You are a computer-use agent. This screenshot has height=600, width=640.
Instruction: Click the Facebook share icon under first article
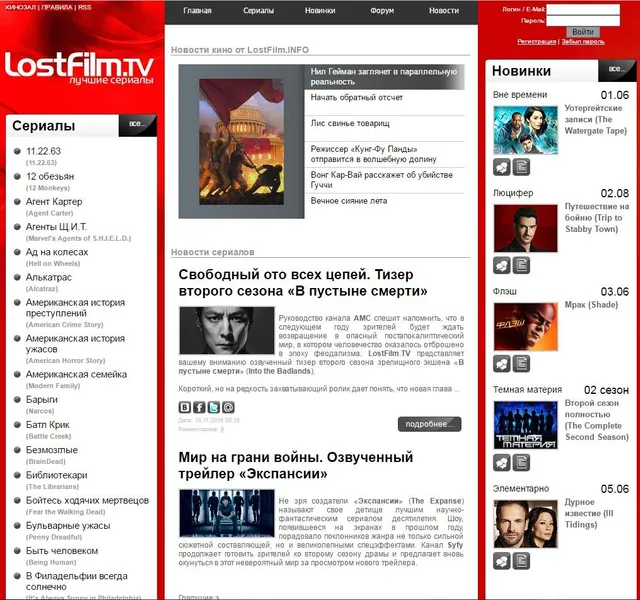coord(199,407)
